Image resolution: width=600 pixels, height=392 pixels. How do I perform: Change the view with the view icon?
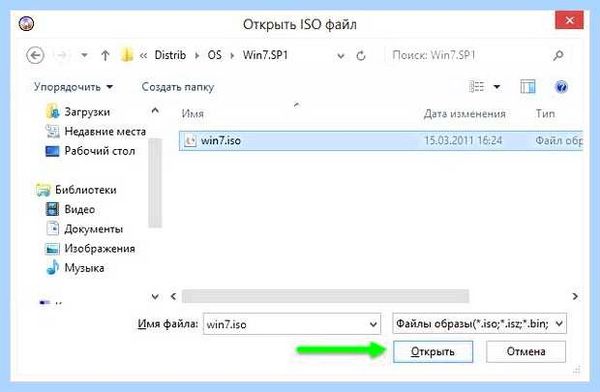coord(477,87)
